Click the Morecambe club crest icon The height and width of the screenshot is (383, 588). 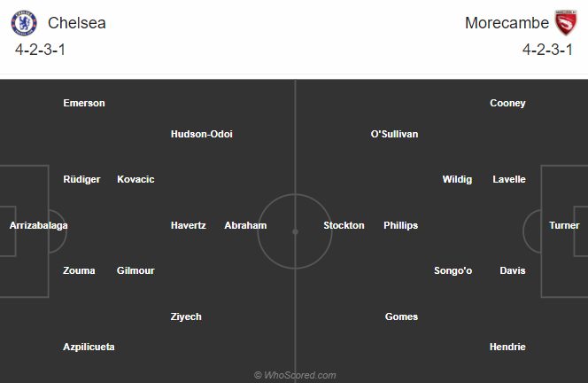564,23
